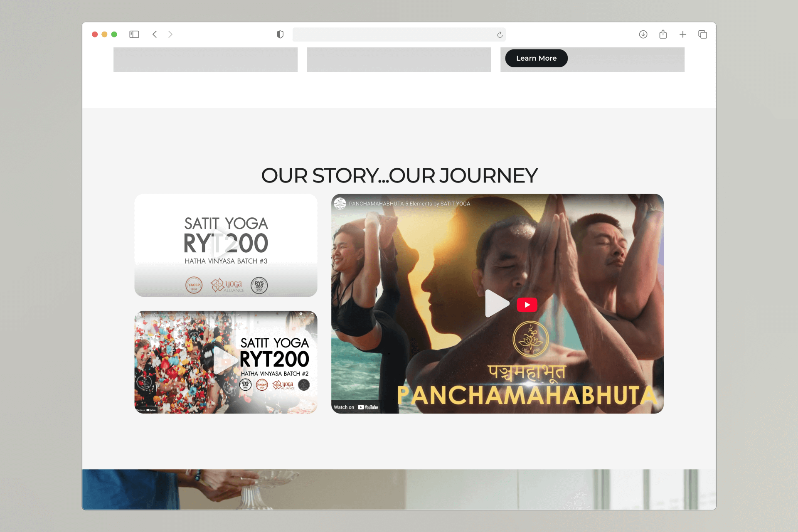Click the green fullscreen window button

114,34
